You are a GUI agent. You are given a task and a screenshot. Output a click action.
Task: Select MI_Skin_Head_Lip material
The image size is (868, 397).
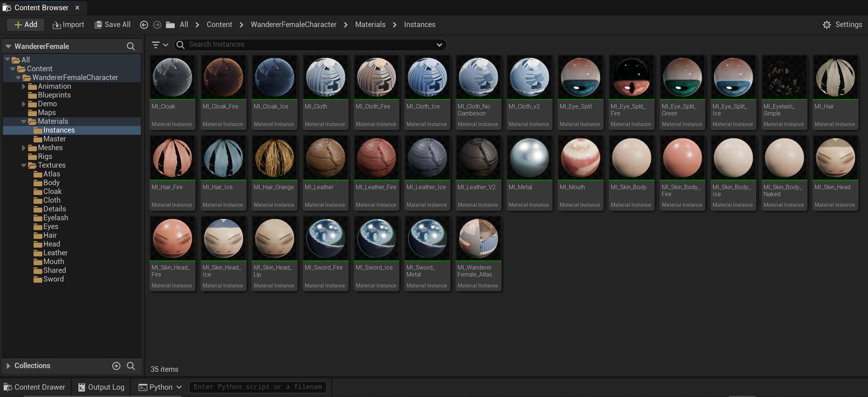tap(274, 254)
